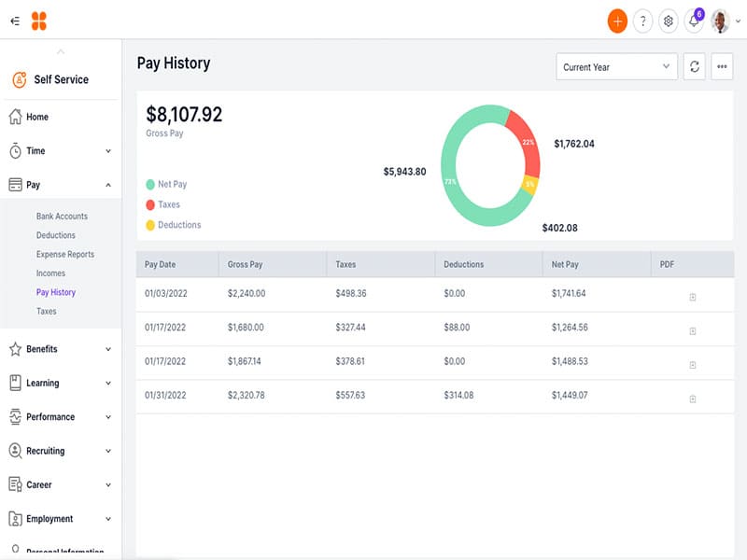Open the user profile avatar menu
This screenshot has width=747, height=560.
pos(720,21)
